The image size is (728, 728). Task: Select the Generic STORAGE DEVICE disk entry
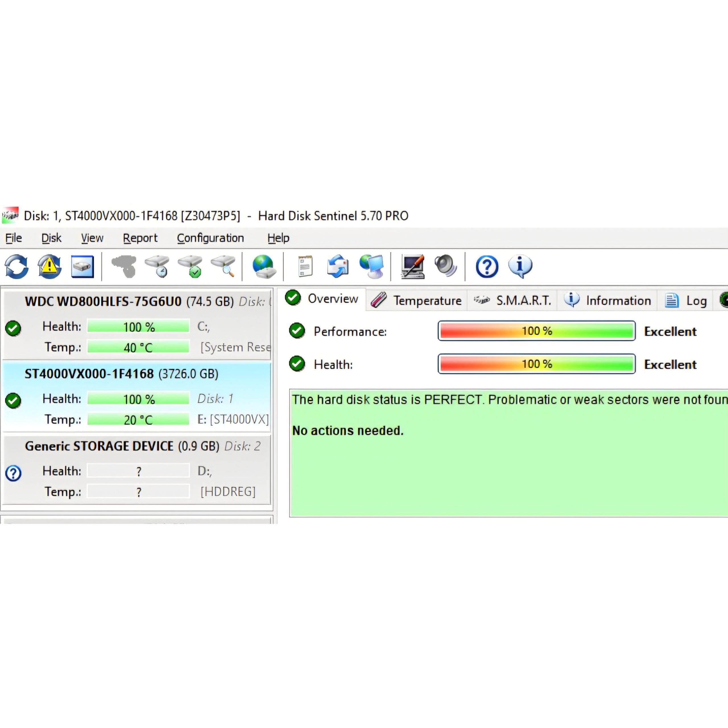click(x=99, y=446)
